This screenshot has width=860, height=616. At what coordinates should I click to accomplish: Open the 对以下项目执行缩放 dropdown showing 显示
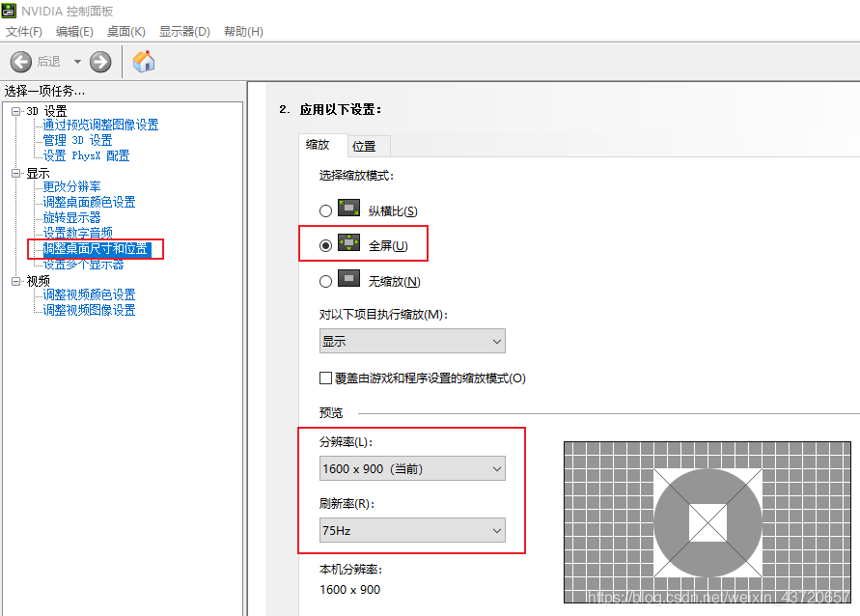click(412, 341)
